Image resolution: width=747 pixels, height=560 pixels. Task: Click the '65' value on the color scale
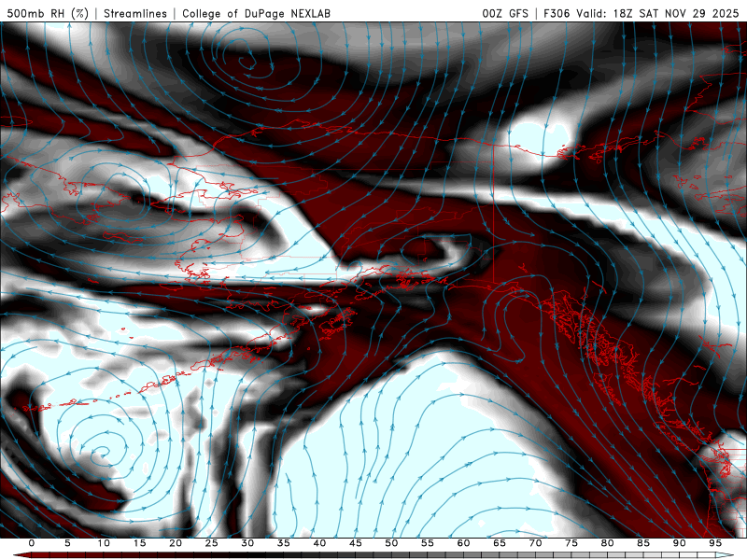click(500, 543)
